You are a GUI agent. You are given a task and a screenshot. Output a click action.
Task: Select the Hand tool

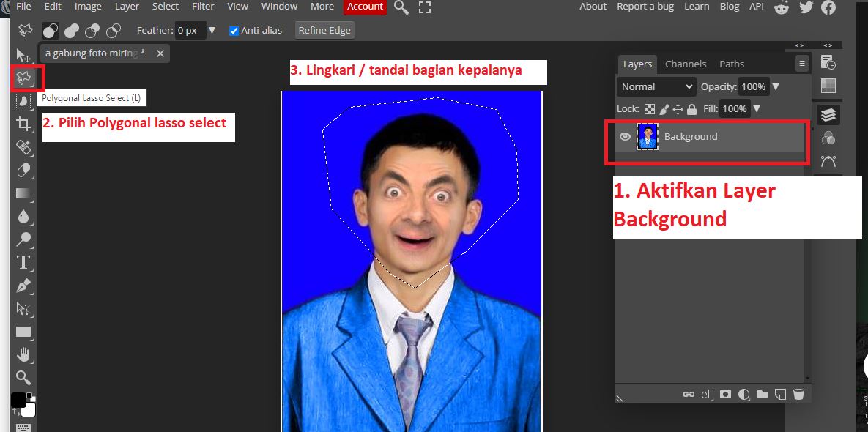point(23,354)
